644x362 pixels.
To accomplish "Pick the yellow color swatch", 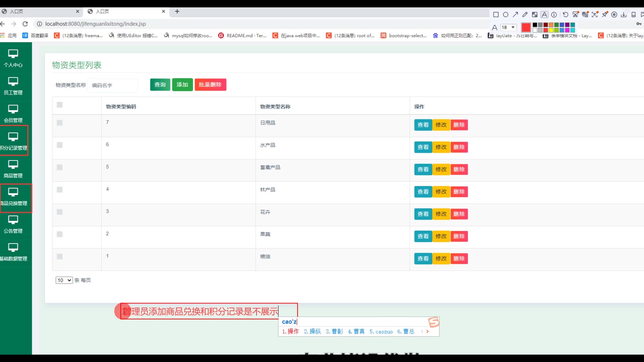I will 551,30.
